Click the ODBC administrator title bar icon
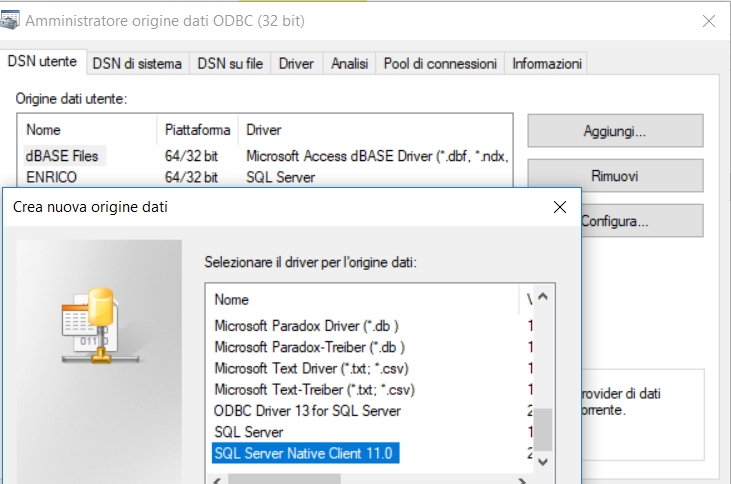This screenshot has width=731, height=484. point(9,20)
